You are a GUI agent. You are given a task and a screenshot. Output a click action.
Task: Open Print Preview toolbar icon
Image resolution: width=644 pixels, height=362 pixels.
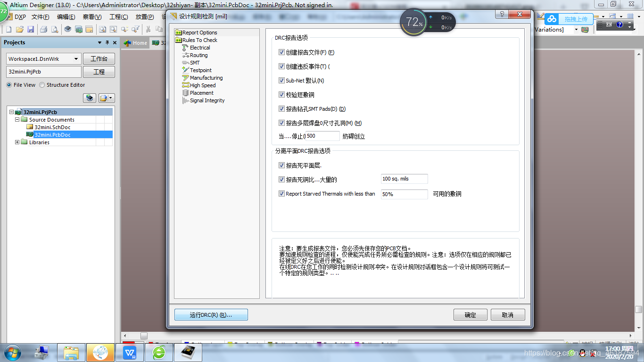click(x=55, y=29)
